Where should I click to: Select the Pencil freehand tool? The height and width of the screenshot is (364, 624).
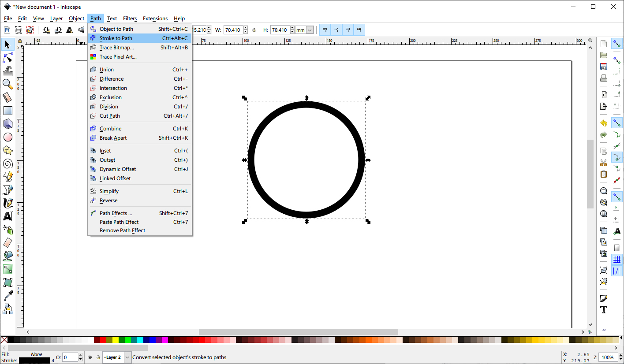pyautogui.click(x=7, y=177)
